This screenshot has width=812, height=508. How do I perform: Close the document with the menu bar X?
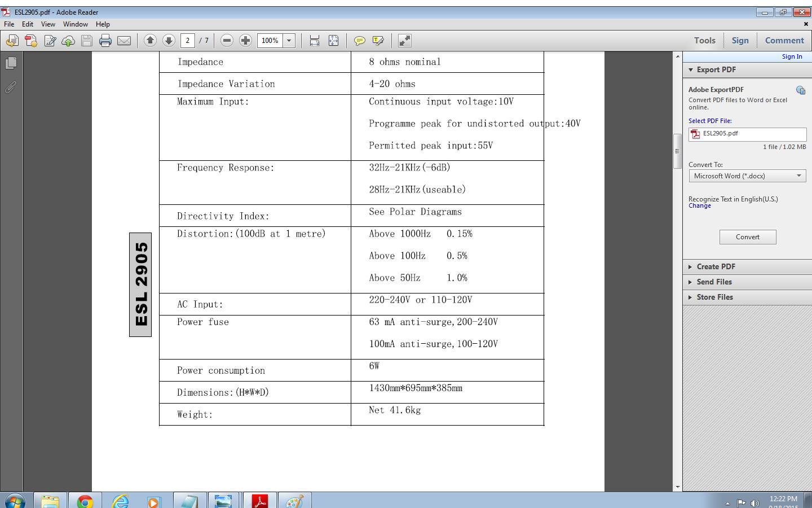(806, 24)
